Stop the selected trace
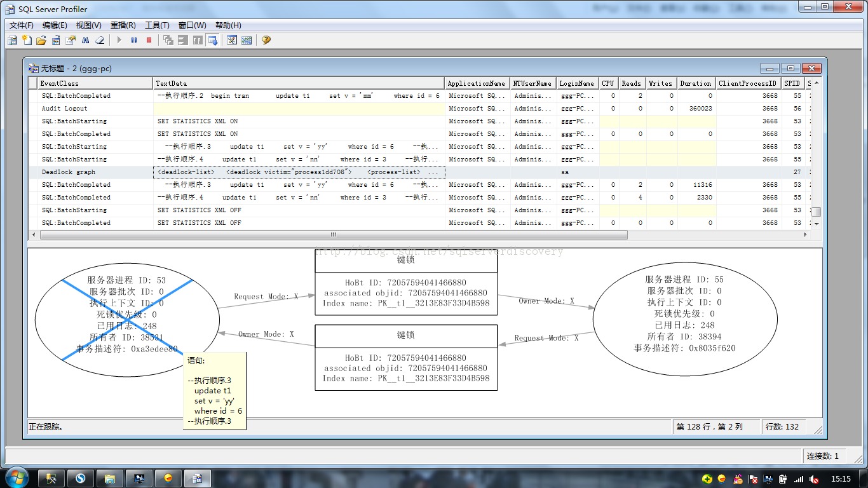The height and width of the screenshot is (488, 868). point(149,40)
